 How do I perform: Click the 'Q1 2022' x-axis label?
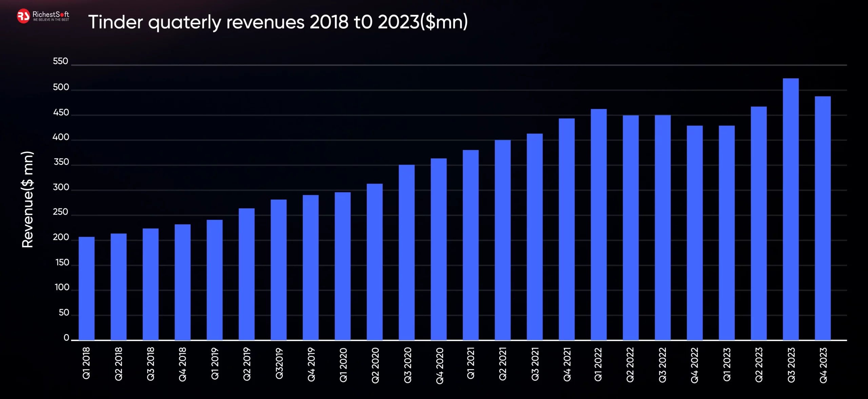coord(598,364)
